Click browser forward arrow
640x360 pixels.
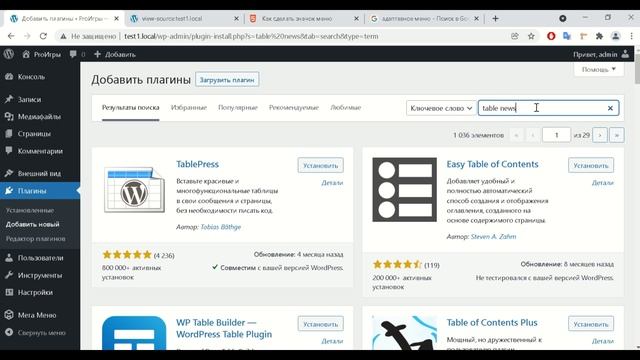(x=27, y=36)
